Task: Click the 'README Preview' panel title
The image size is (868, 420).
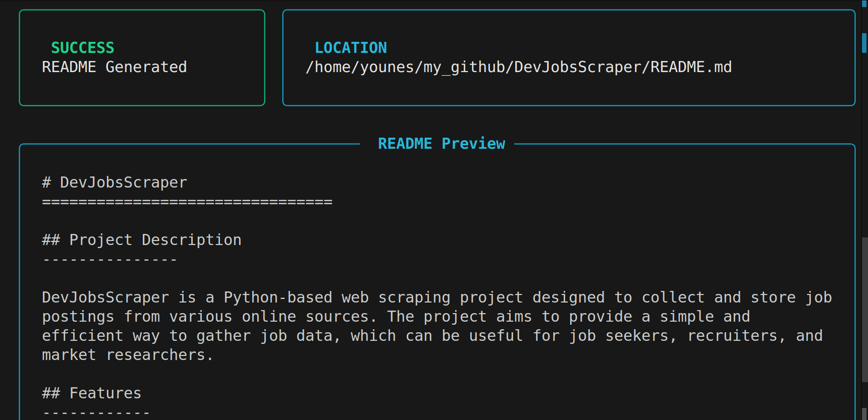Action: point(441,144)
